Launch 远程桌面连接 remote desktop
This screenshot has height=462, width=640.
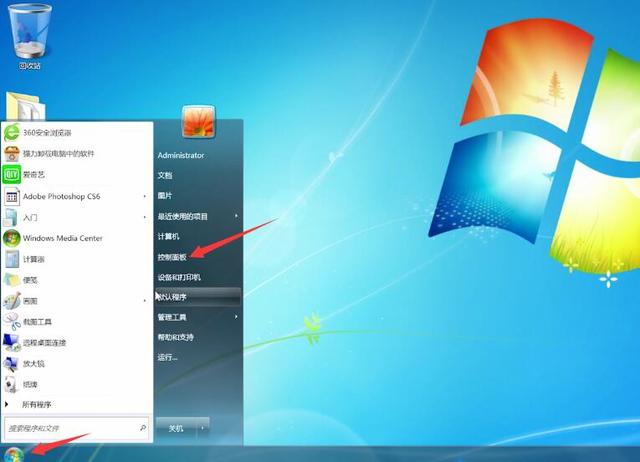[47, 342]
